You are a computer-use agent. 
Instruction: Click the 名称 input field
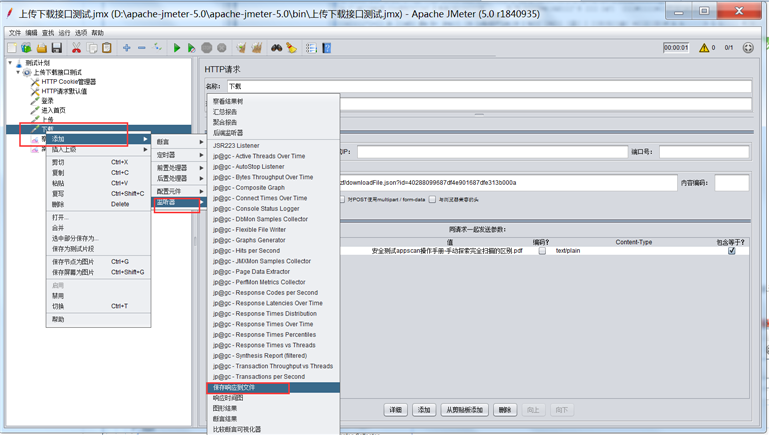point(489,86)
